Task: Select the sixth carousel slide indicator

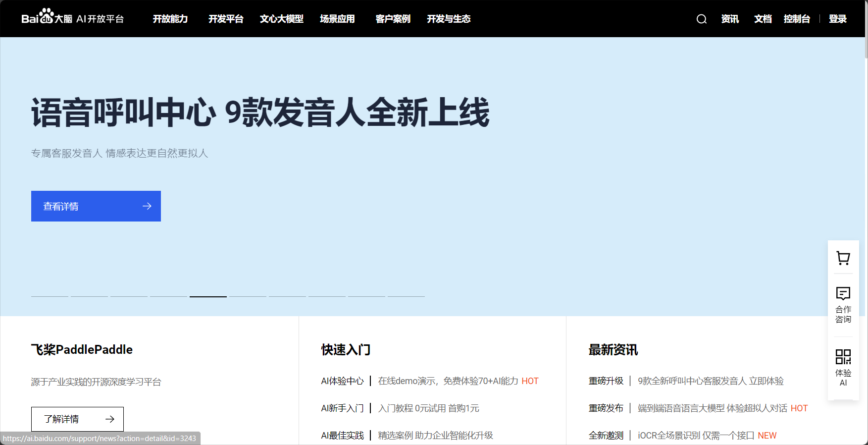Action: pyautogui.click(x=248, y=296)
